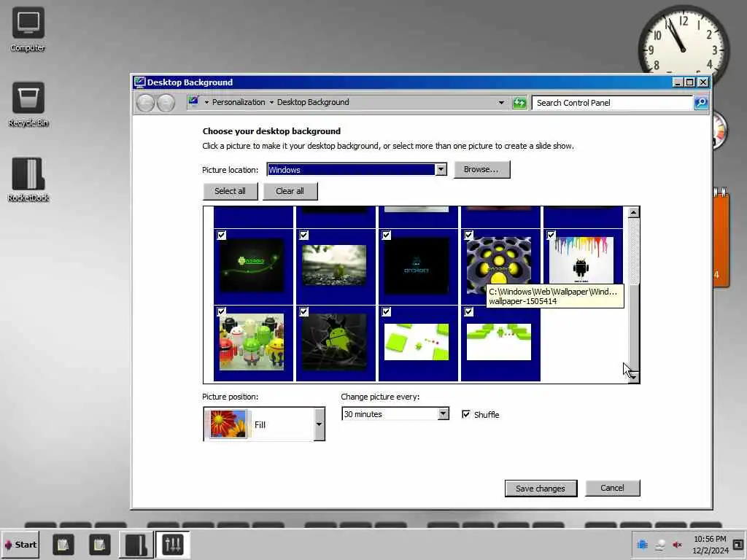This screenshot has height=560, width=747.
Task: Open the RocketDock taskbar button
Action: pyautogui.click(x=136, y=544)
